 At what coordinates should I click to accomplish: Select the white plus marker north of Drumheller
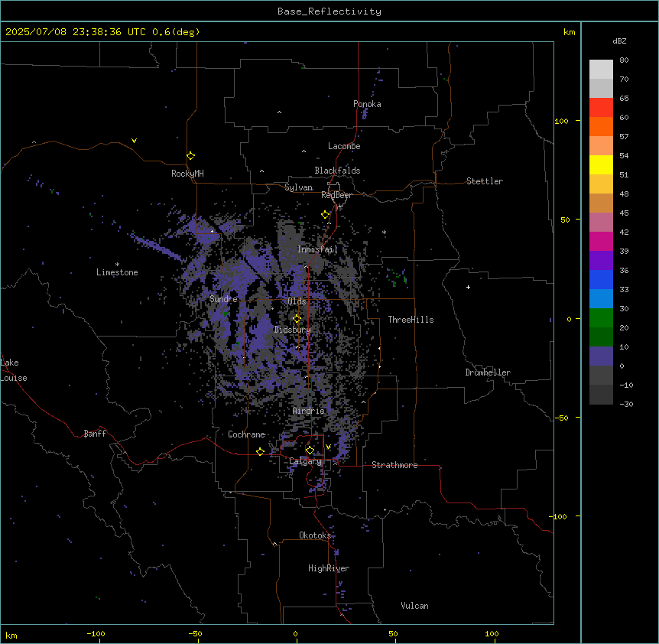pos(468,287)
